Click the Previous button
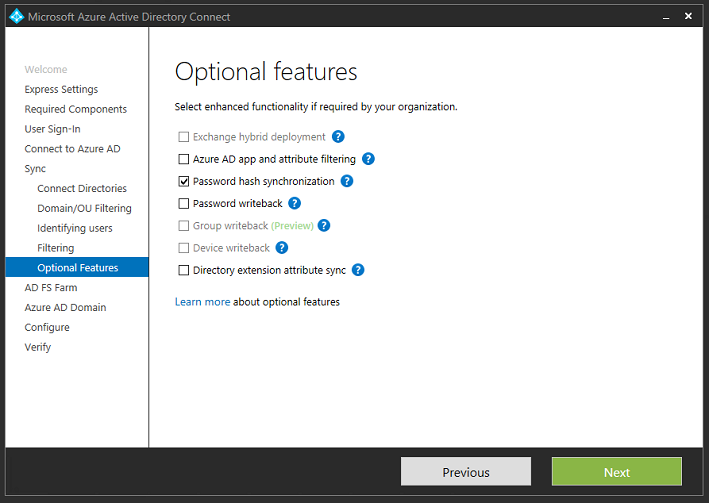This screenshot has width=710, height=504. pos(466,472)
